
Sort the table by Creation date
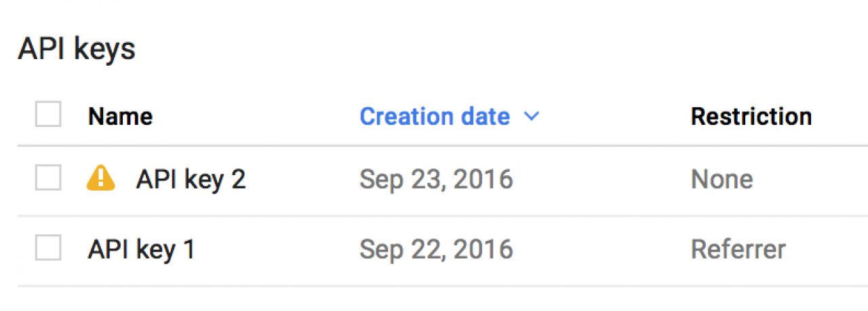coord(434,117)
